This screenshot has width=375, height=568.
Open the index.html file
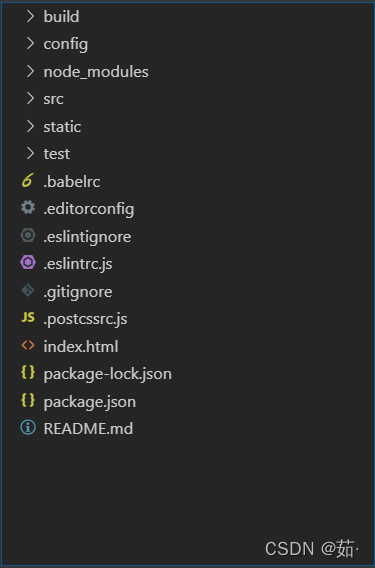81,347
